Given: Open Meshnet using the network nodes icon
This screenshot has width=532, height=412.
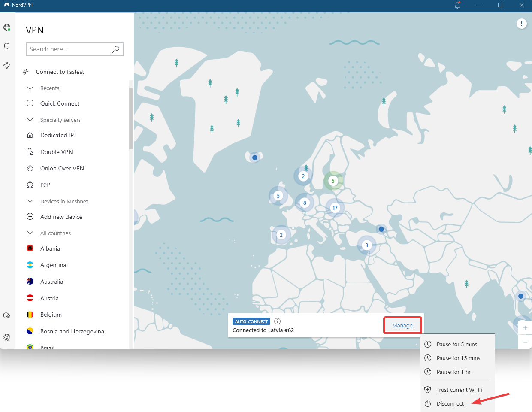Looking at the screenshot, I should [x=7, y=65].
